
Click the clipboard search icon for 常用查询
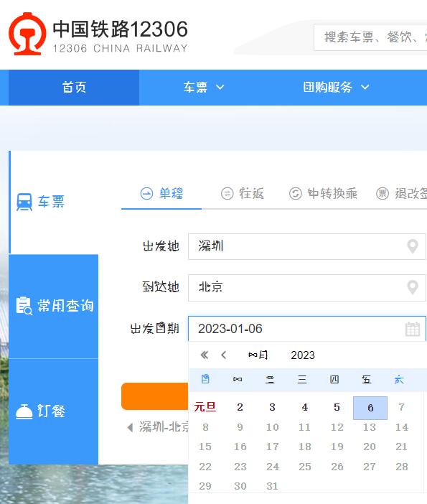coord(24,306)
